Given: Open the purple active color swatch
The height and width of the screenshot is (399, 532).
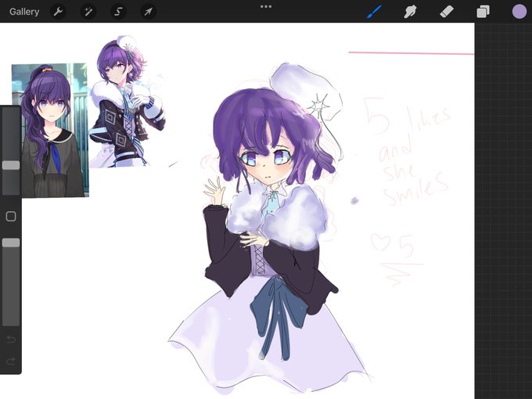Looking at the screenshot, I should [x=519, y=12].
